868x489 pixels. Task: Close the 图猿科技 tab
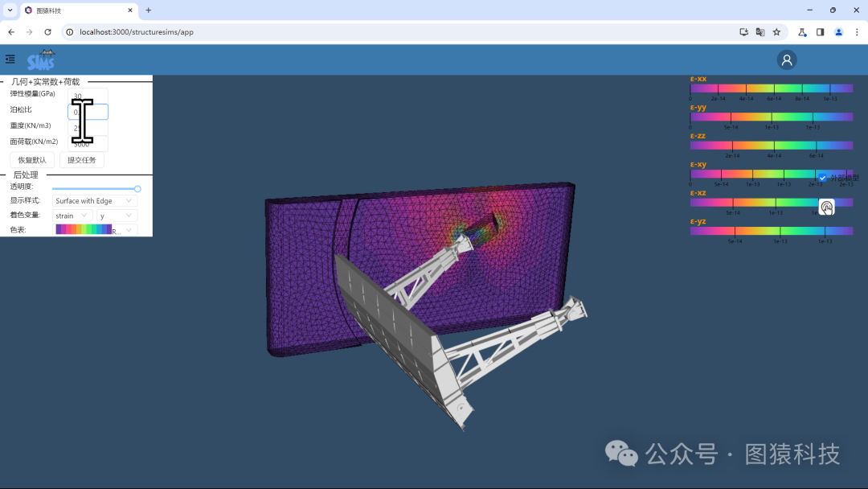pyautogui.click(x=130, y=10)
